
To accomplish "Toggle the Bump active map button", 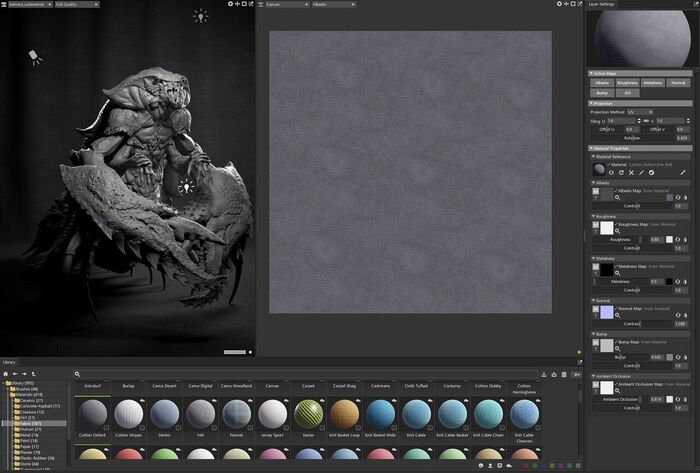I will pos(601,92).
